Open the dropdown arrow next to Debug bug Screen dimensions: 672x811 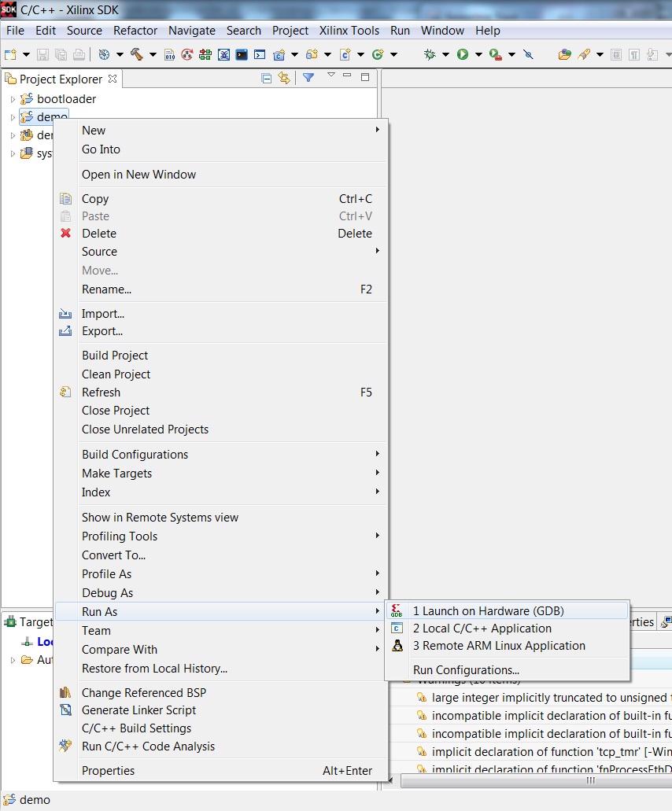click(x=445, y=54)
